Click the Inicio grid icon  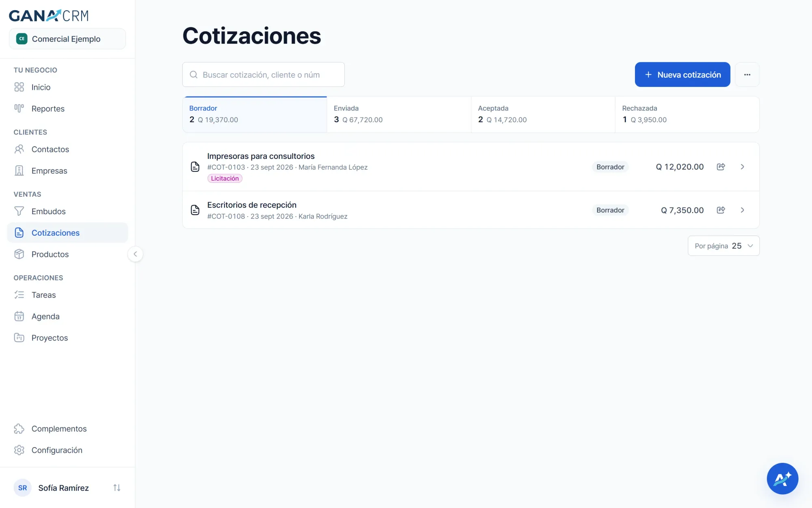click(19, 87)
